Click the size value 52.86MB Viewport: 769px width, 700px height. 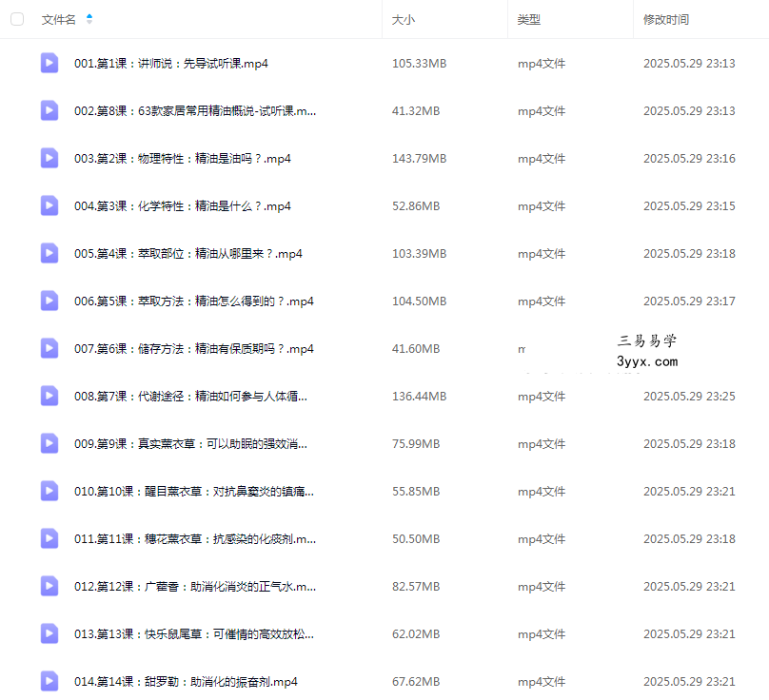point(416,206)
